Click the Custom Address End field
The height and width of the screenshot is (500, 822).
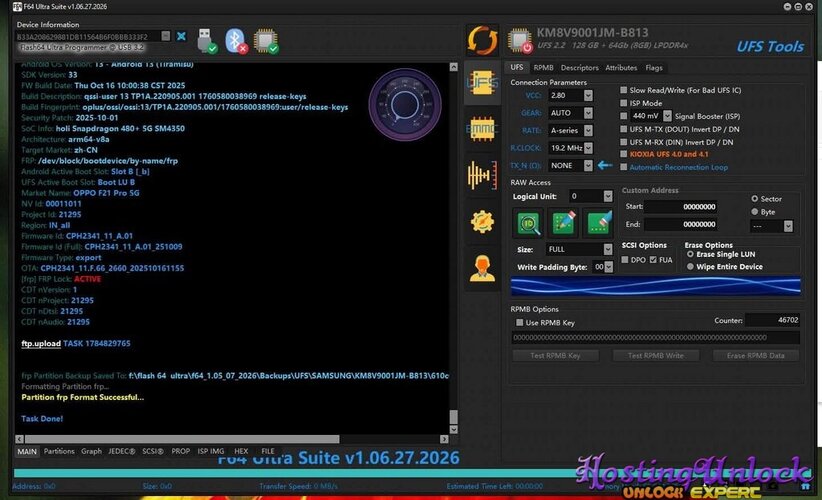tap(680, 224)
